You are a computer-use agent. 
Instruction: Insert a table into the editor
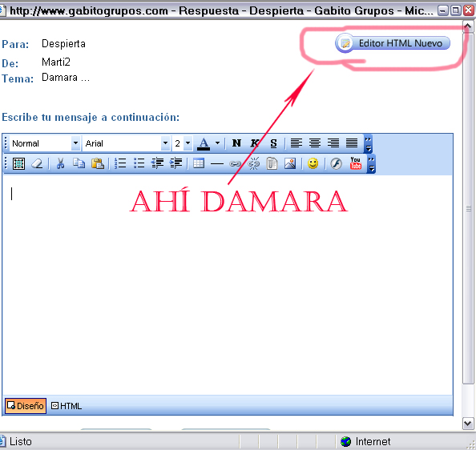(199, 163)
